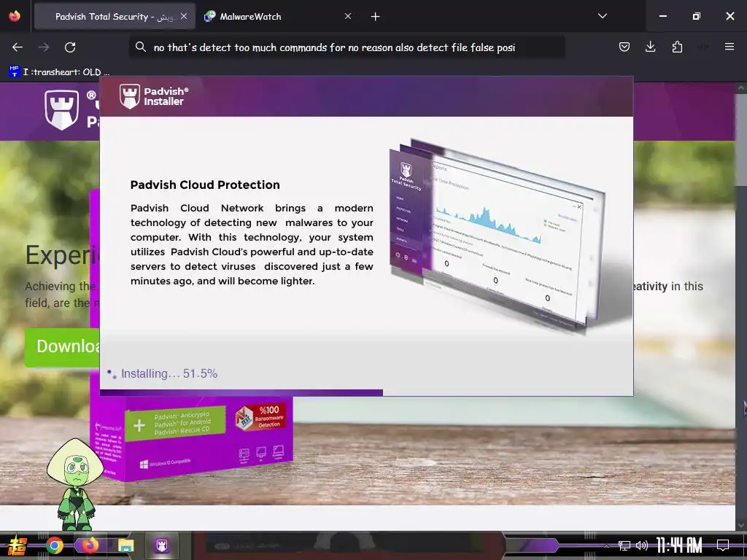Screen dimensions: 747x560
Task: Click the forward navigation arrow
Action: [x=44, y=47]
